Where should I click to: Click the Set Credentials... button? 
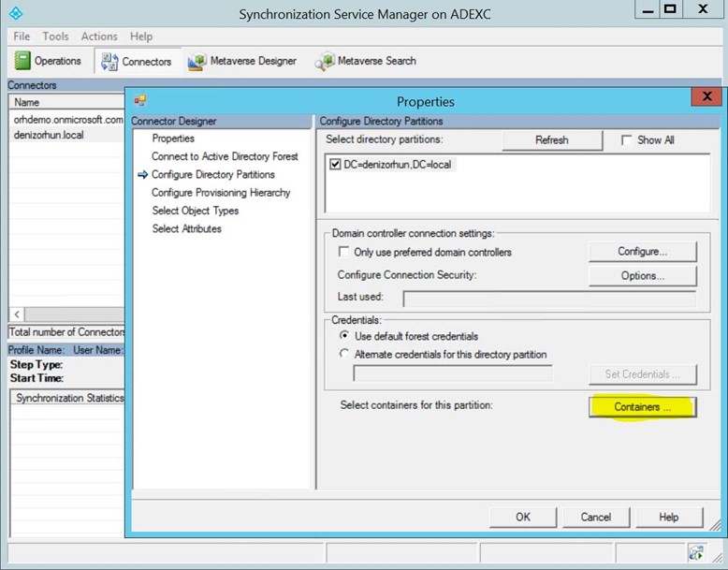pyautogui.click(x=643, y=374)
